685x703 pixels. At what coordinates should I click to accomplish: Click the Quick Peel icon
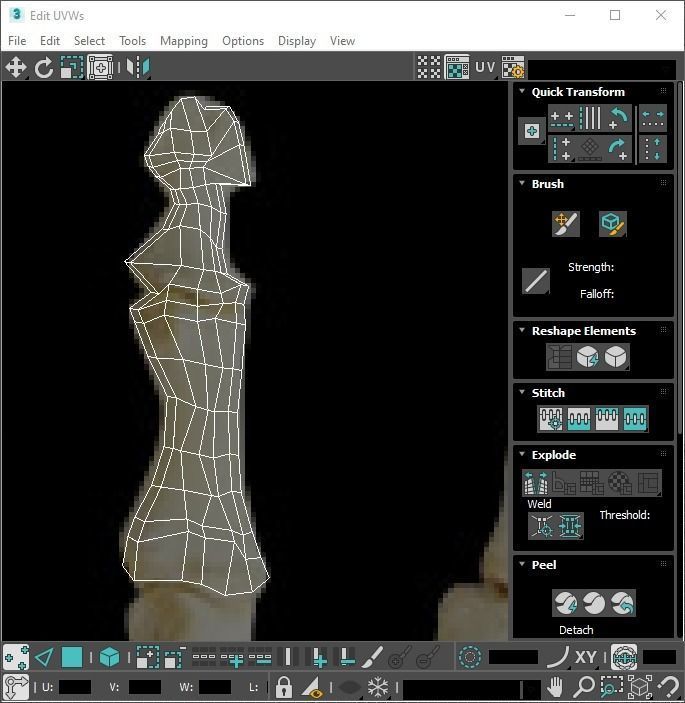point(566,603)
